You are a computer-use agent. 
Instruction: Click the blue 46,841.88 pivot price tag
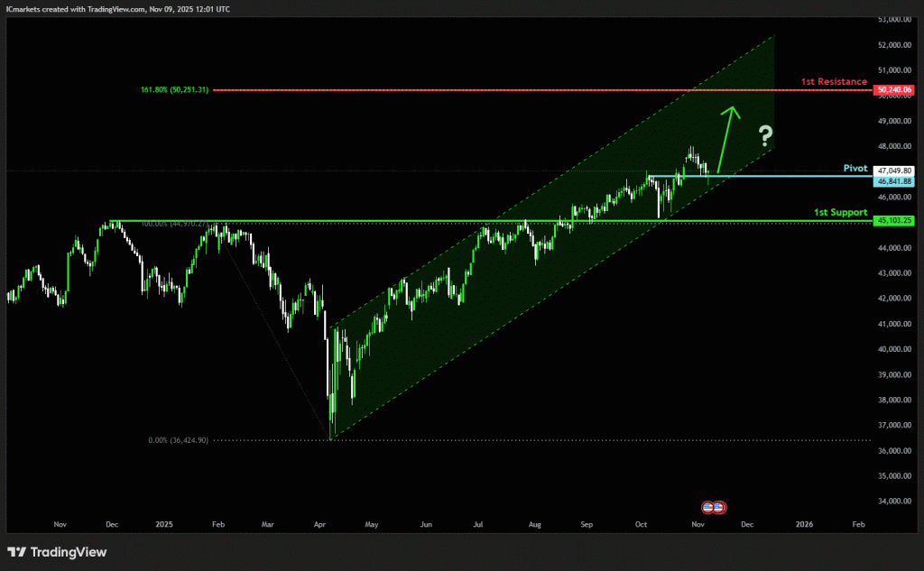[x=894, y=181]
